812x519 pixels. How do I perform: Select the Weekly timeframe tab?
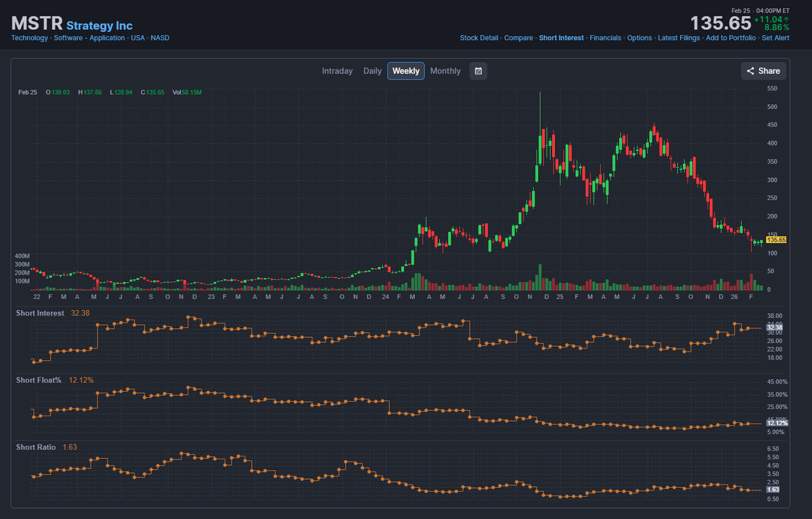(x=406, y=71)
